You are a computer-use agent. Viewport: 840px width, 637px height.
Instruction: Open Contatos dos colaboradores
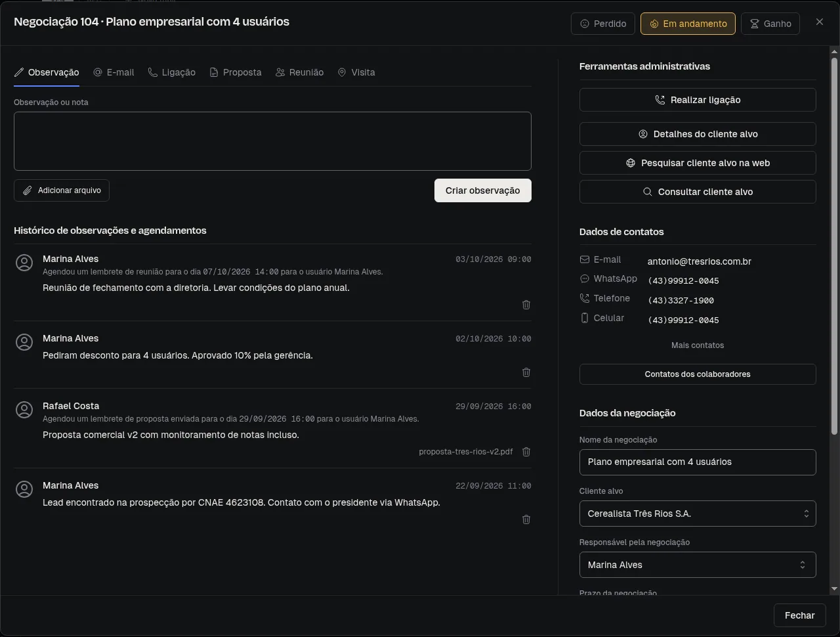coord(698,374)
